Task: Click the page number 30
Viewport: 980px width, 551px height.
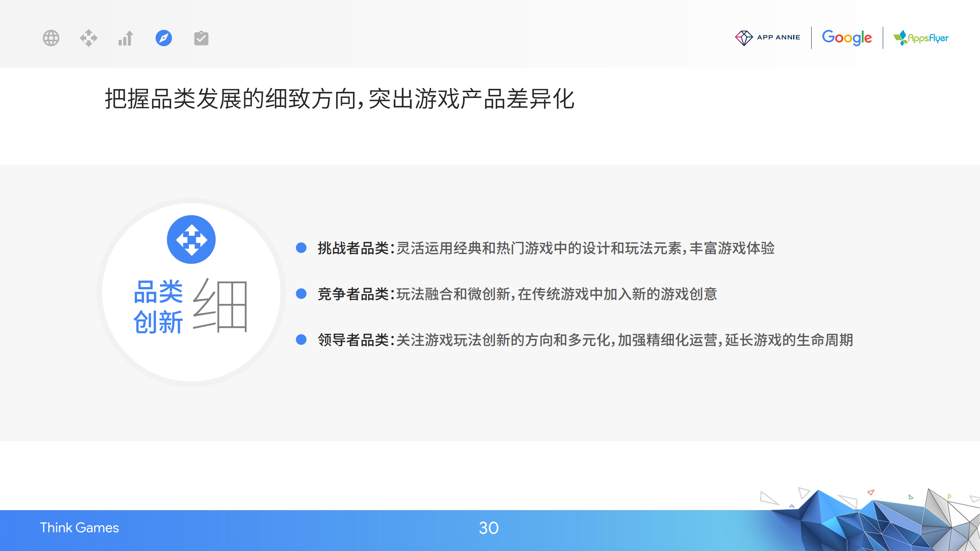Action: [488, 528]
